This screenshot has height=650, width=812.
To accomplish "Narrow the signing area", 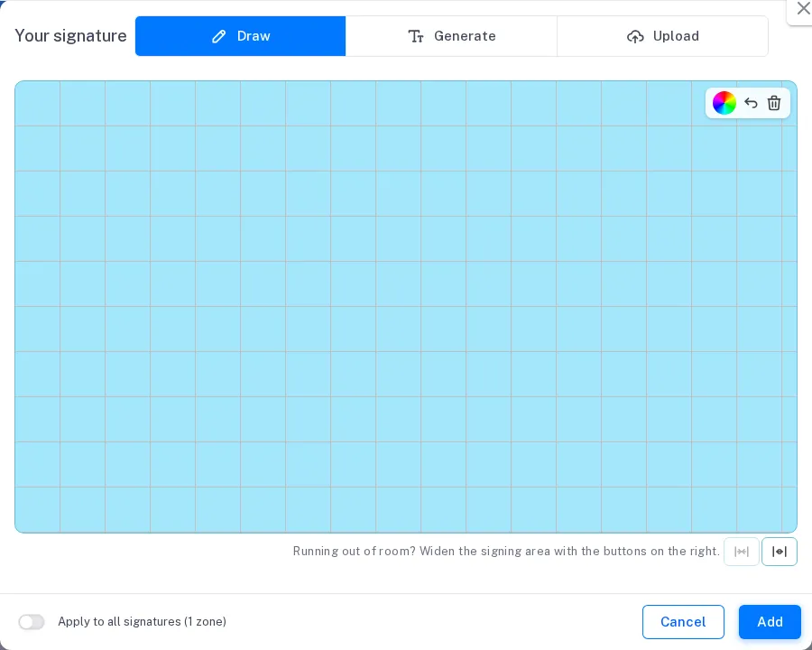I will pos(742,552).
